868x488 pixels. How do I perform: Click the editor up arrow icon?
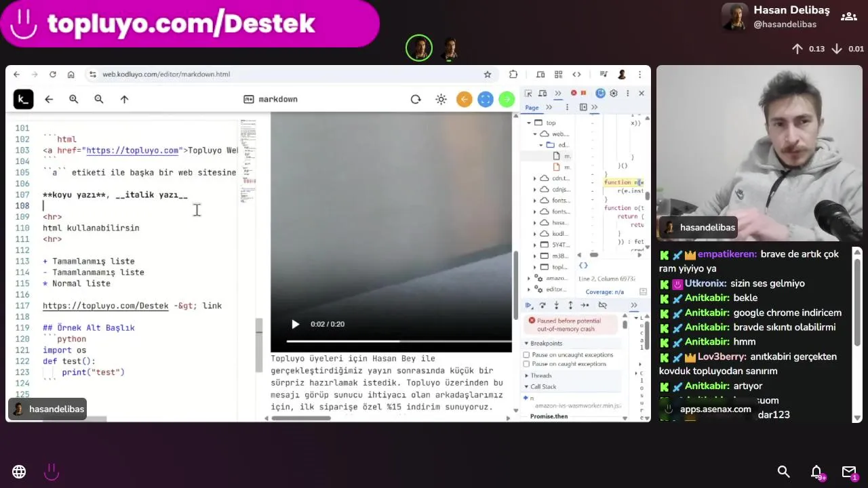(x=124, y=99)
